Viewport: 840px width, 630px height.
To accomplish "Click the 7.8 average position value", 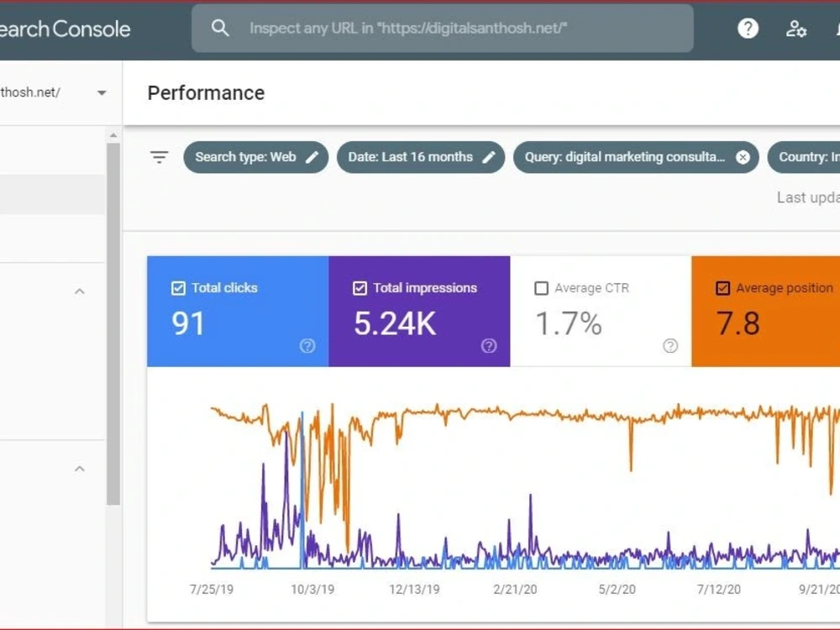I will [x=738, y=323].
